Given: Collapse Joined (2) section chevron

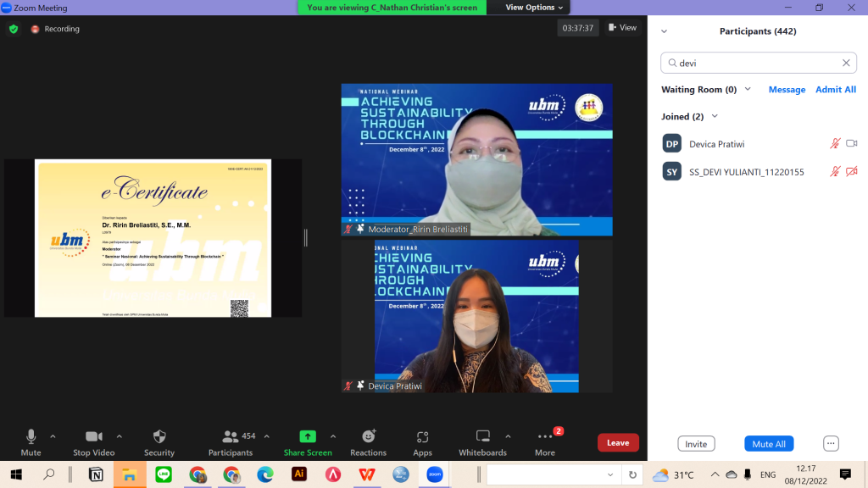Looking at the screenshot, I should pyautogui.click(x=715, y=116).
